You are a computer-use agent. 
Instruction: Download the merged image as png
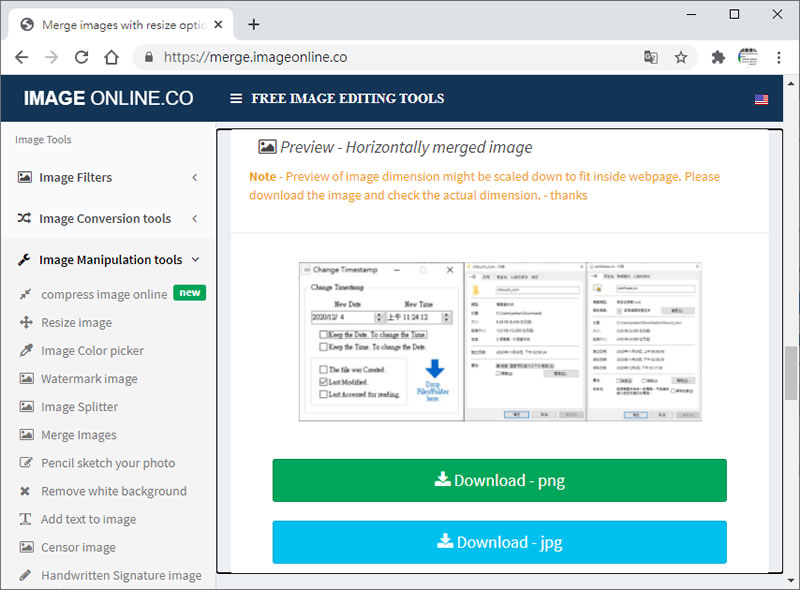[x=499, y=480]
